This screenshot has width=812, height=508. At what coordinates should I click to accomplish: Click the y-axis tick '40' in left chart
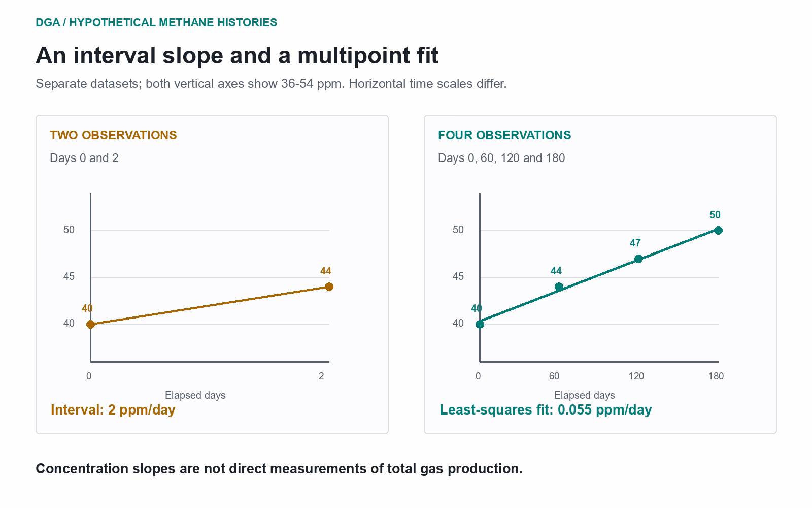coord(69,323)
